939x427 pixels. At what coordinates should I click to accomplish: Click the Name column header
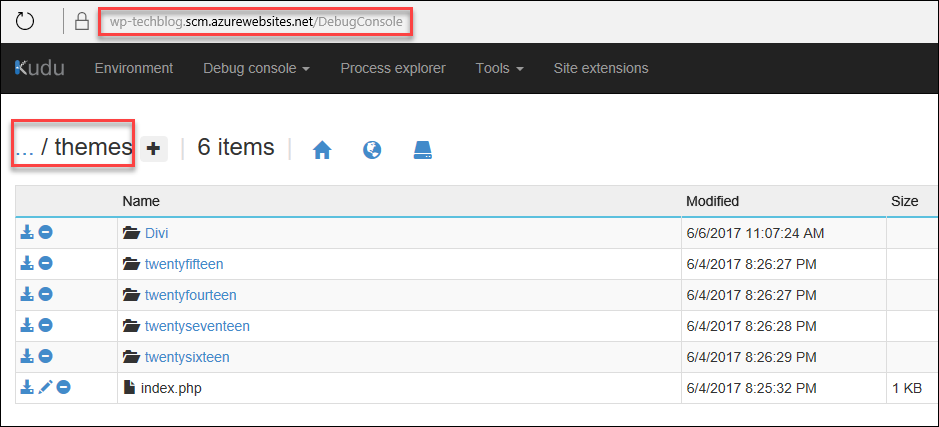[x=141, y=201]
